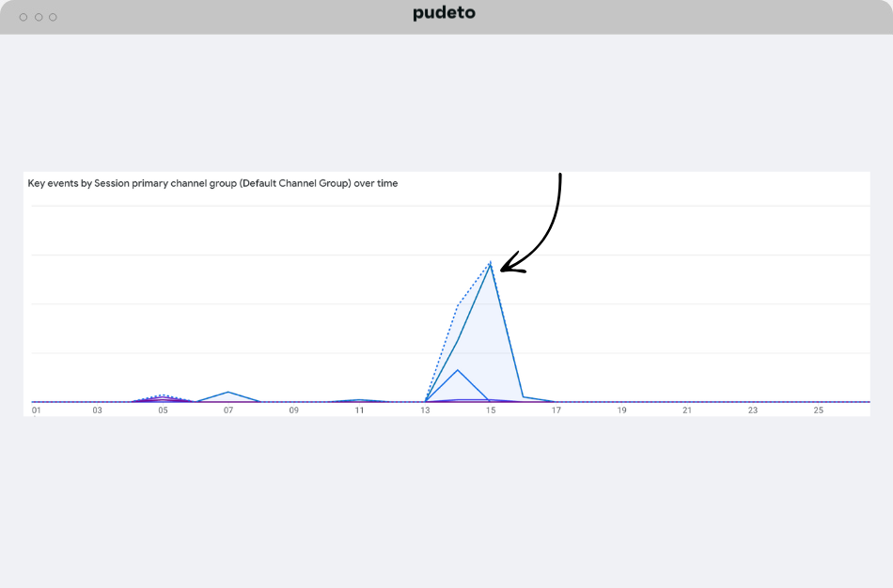Click the x-axis label 19
The image size is (893, 588).
pos(621,410)
